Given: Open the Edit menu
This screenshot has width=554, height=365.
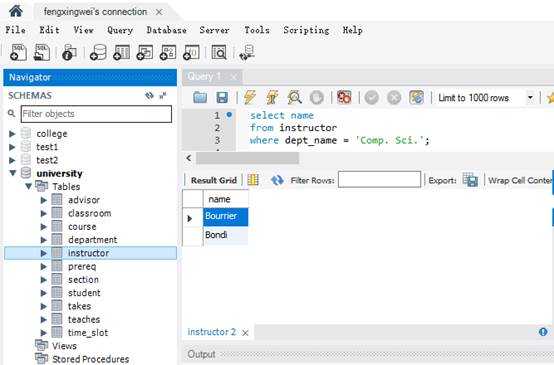Looking at the screenshot, I should point(49,30).
